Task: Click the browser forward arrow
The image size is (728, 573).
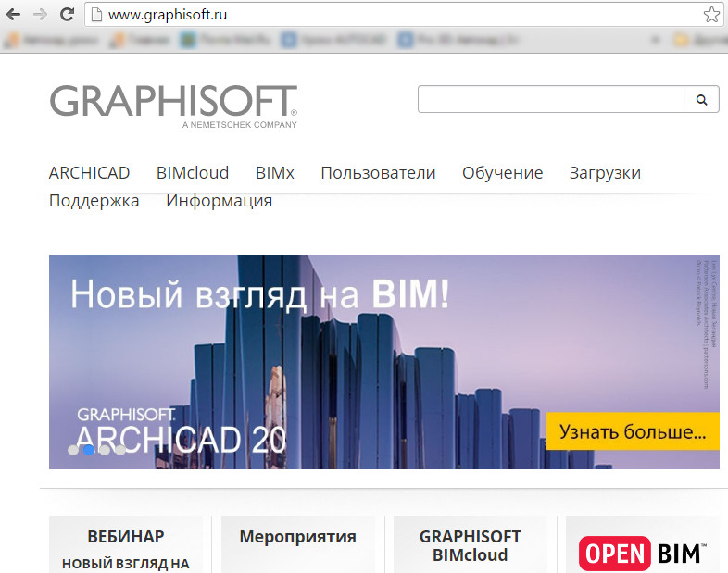Action: (40, 15)
